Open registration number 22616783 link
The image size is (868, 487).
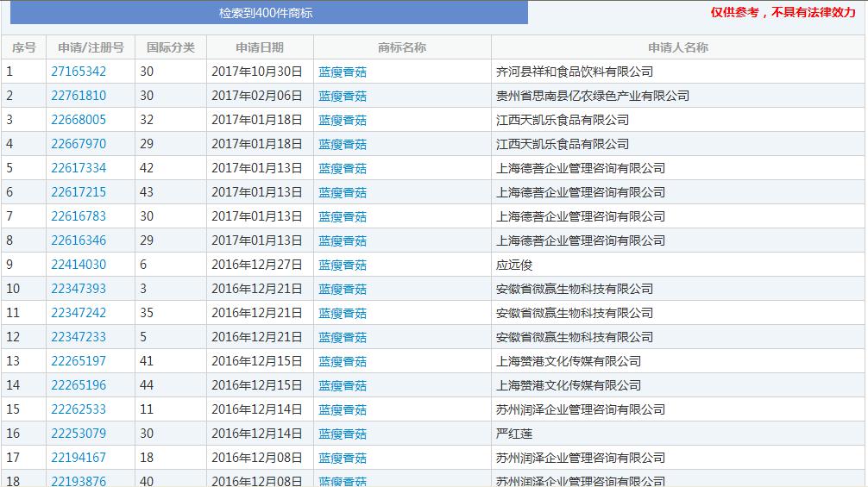click(79, 216)
